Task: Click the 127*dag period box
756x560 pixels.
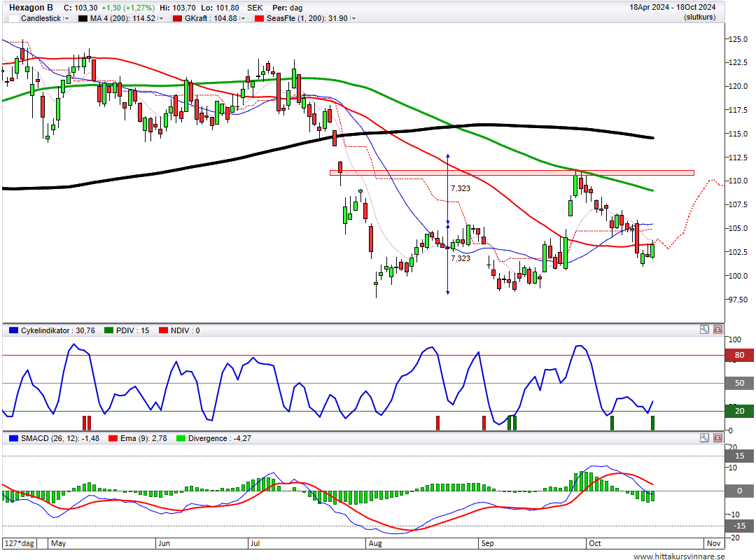Action: click(20, 543)
